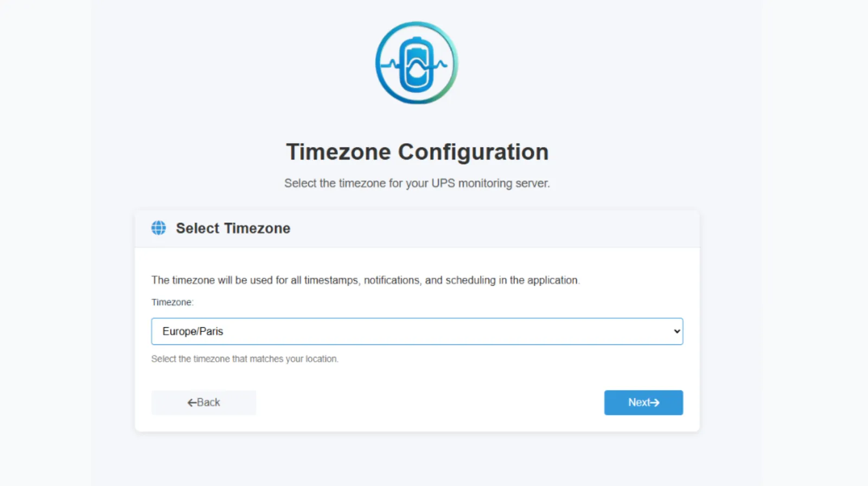Click the UPS battery logo icon

[x=417, y=63]
